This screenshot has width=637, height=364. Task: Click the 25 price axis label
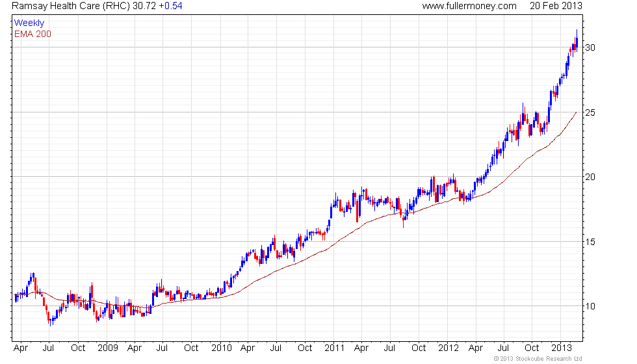click(x=590, y=112)
